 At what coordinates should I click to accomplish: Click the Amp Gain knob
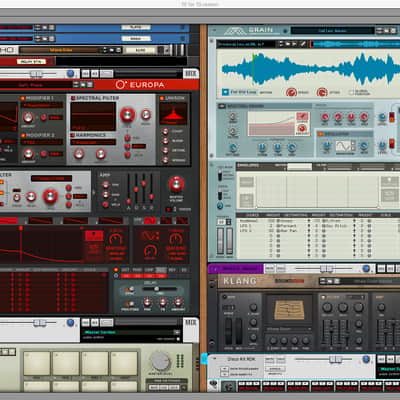click(105, 194)
